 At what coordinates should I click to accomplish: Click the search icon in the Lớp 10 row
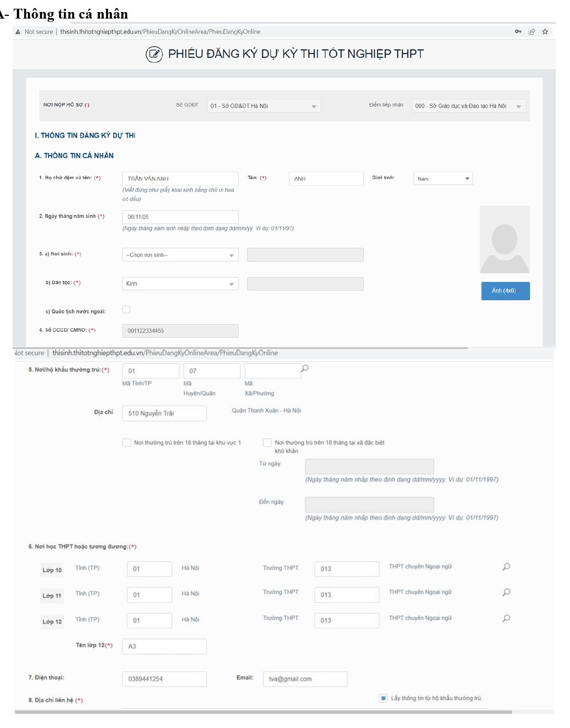(x=506, y=567)
